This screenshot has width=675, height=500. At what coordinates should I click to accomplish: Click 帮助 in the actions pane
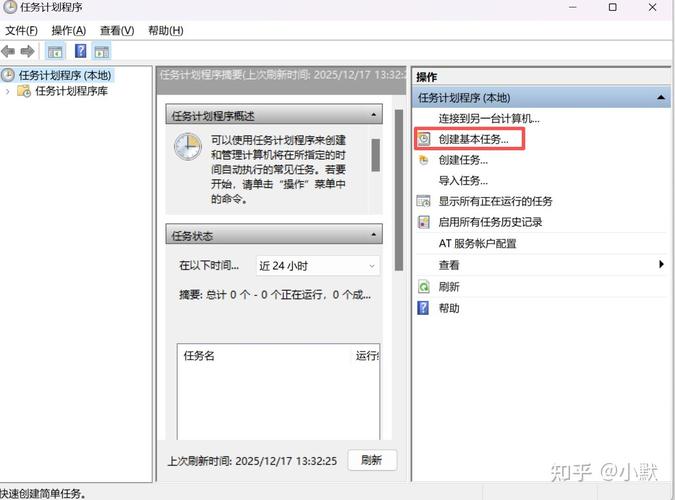(449, 308)
